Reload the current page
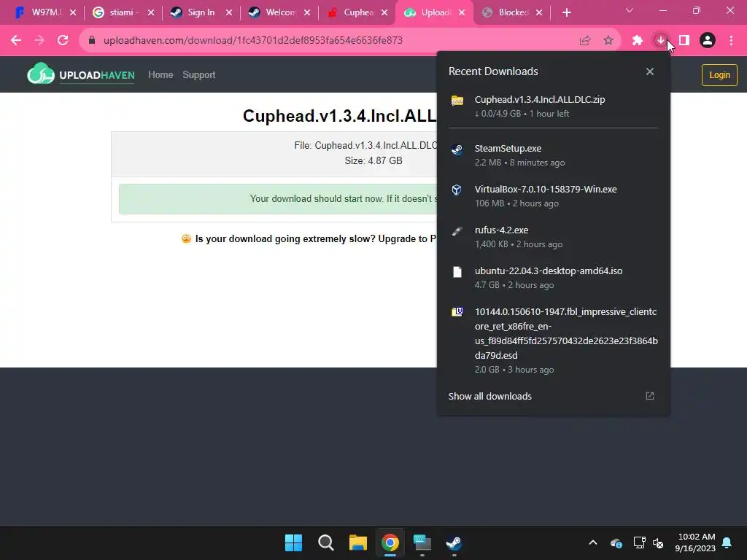The height and width of the screenshot is (560, 747). pos(63,41)
